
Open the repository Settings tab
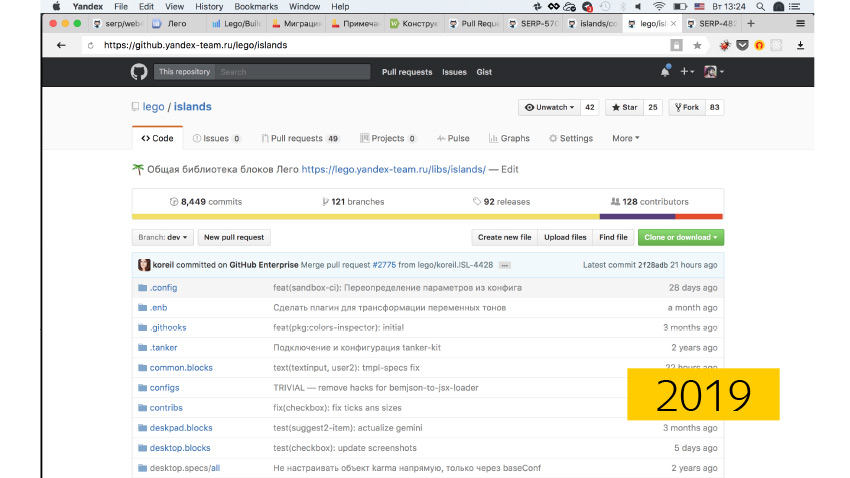(x=571, y=138)
